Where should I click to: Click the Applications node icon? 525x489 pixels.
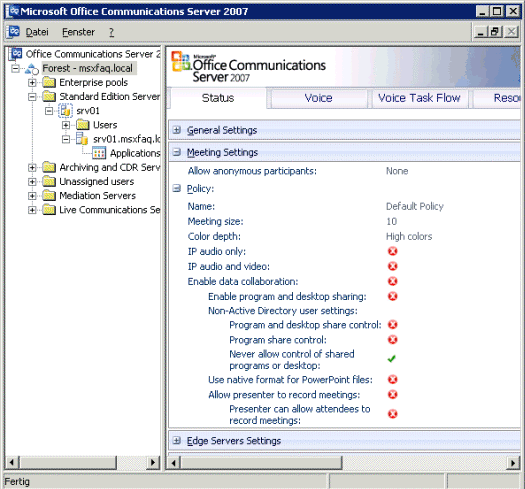(x=99, y=153)
